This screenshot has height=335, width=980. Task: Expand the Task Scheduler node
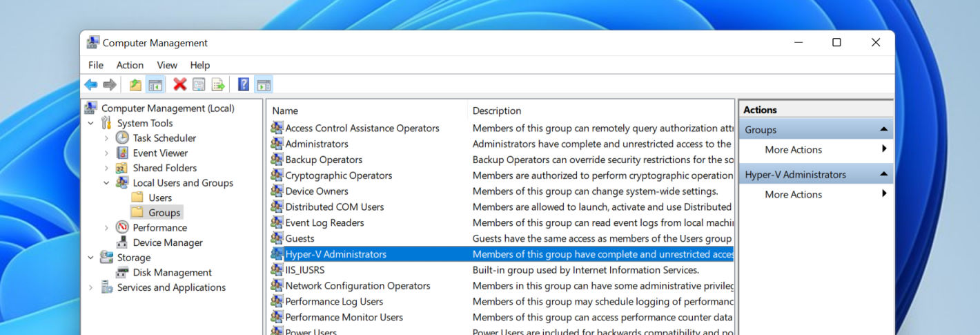(x=106, y=138)
